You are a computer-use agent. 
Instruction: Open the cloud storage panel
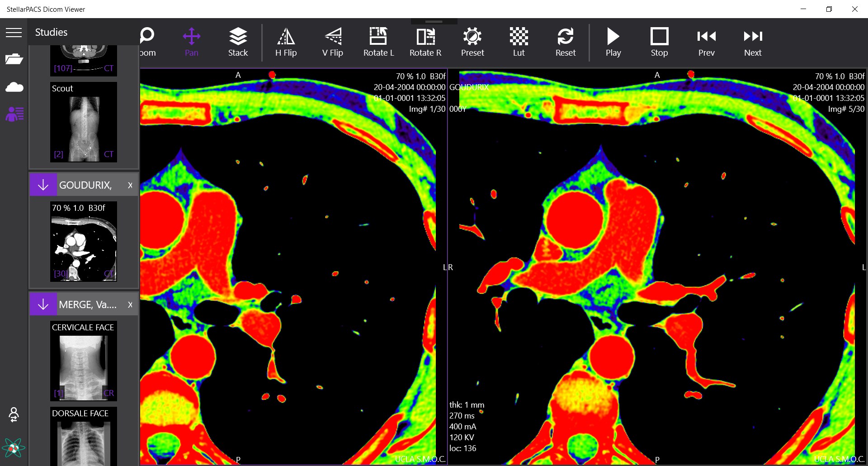[x=14, y=87]
